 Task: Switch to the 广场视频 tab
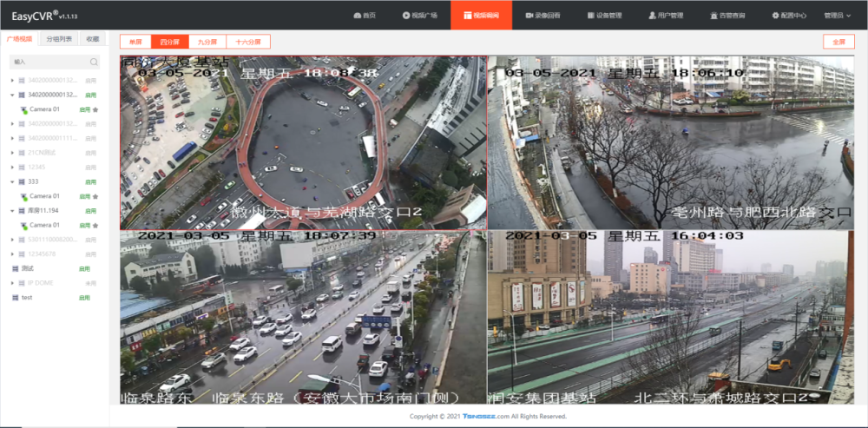tap(20, 39)
